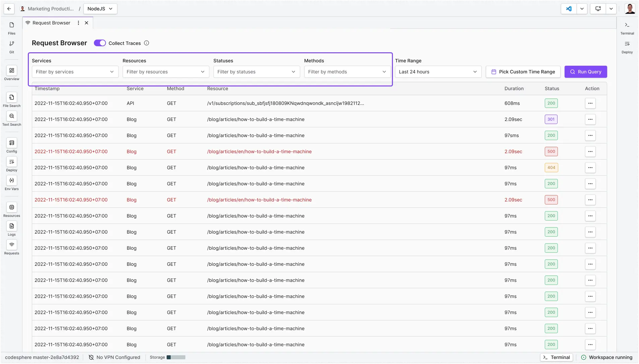
Task: Expand the chevron next to VS Code icon
Action: click(x=582, y=9)
